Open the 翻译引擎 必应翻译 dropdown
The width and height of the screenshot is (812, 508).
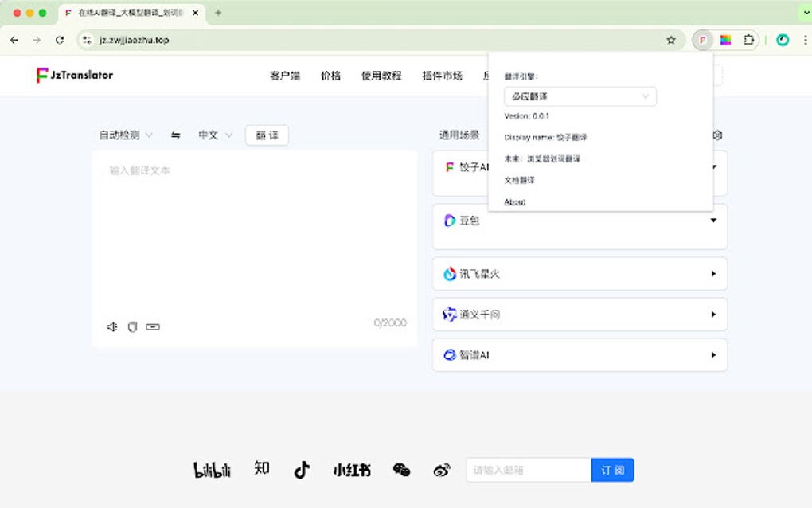580,96
